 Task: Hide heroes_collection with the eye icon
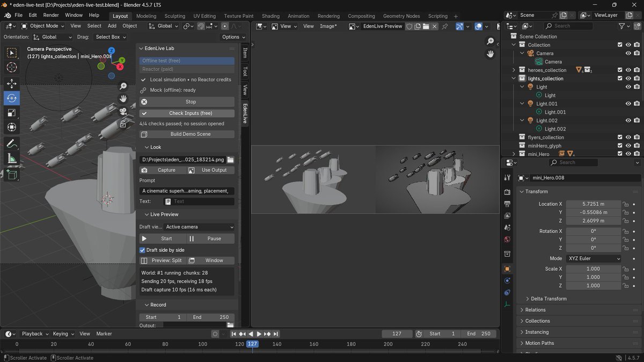628,70
